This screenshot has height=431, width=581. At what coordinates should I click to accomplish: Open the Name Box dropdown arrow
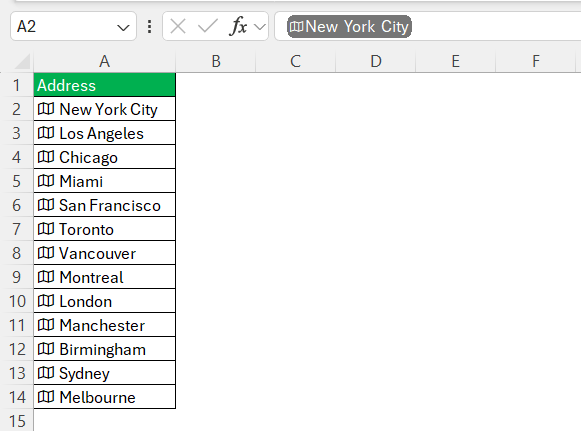[123, 27]
